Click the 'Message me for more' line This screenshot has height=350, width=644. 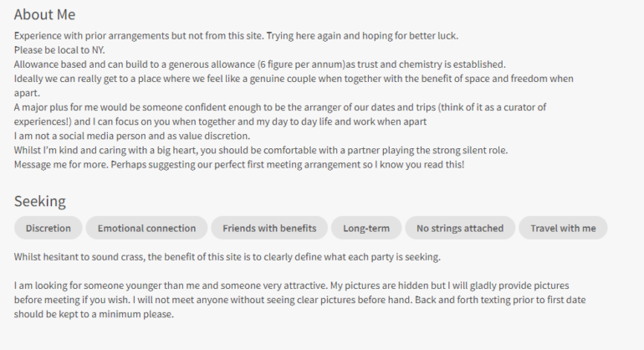(x=238, y=164)
